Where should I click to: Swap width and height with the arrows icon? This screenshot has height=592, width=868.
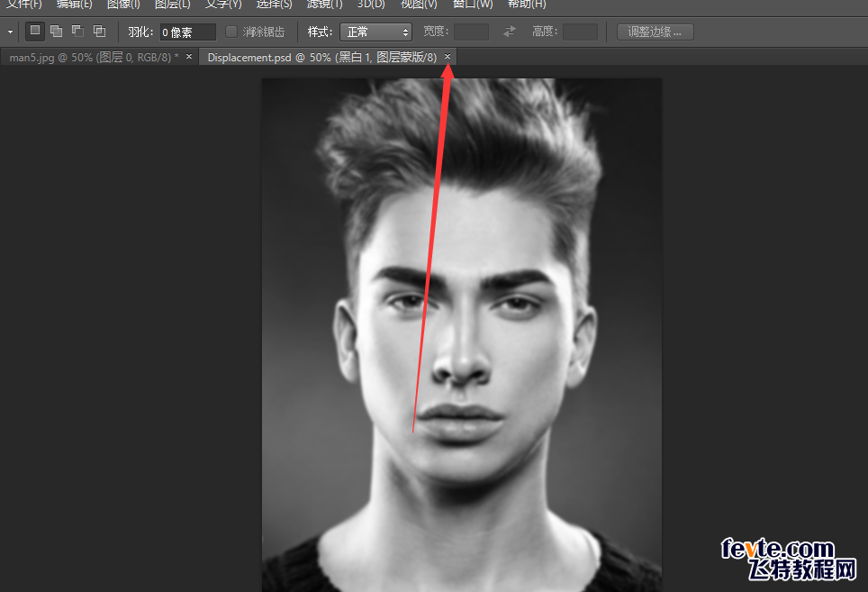[510, 32]
